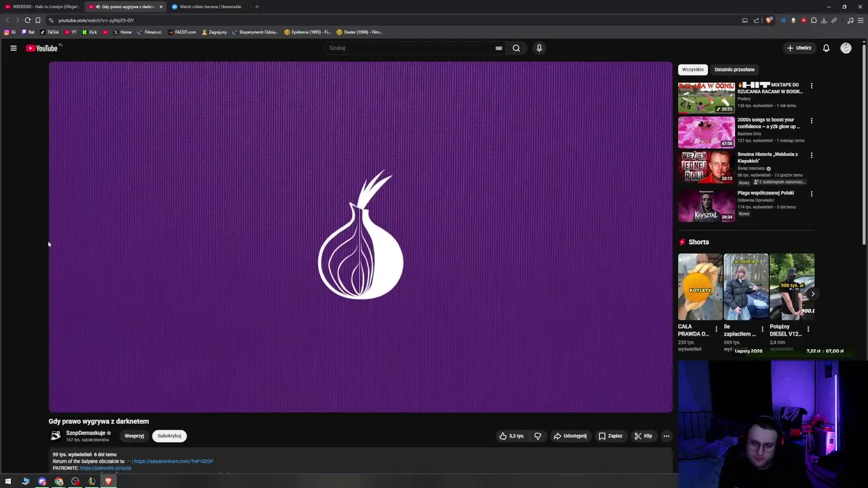Viewport: 868px width, 488px height.
Task: Switch to WEEKEND - Halo tu Londyn tab
Action: [x=41, y=7]
